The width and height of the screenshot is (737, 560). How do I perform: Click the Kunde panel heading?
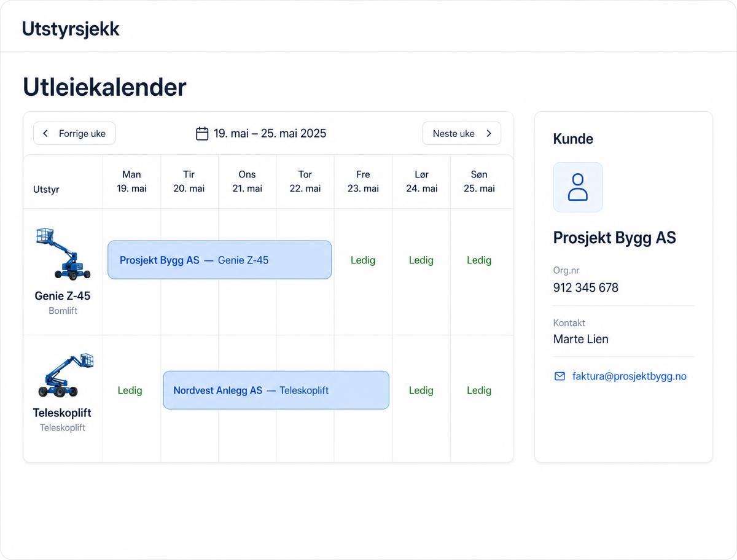pyautogui.click(x=573, y=139)
